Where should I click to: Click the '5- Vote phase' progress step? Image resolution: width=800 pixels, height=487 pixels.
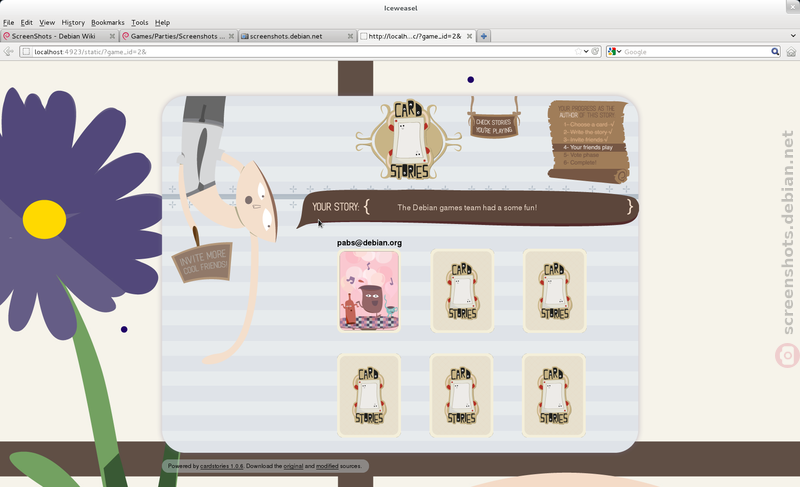[x=581, y=155]
